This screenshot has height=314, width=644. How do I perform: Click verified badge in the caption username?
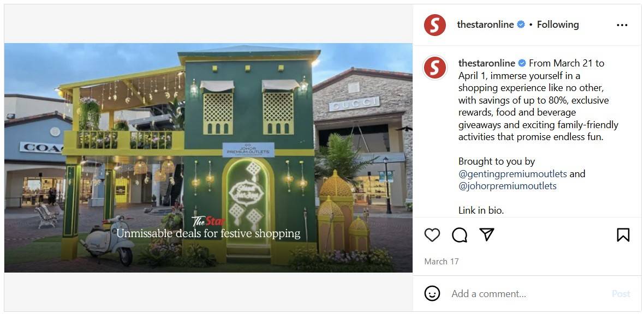[x=522, y=63]
